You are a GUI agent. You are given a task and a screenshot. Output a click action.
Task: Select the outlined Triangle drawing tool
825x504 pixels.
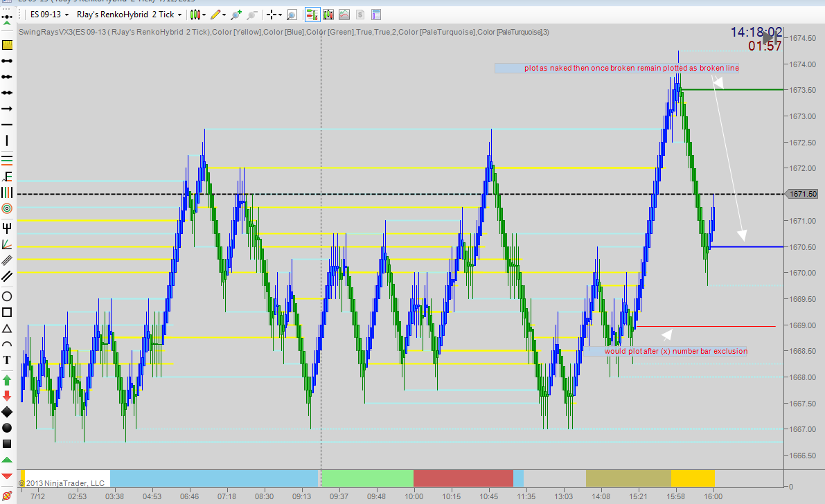[7, 329]
